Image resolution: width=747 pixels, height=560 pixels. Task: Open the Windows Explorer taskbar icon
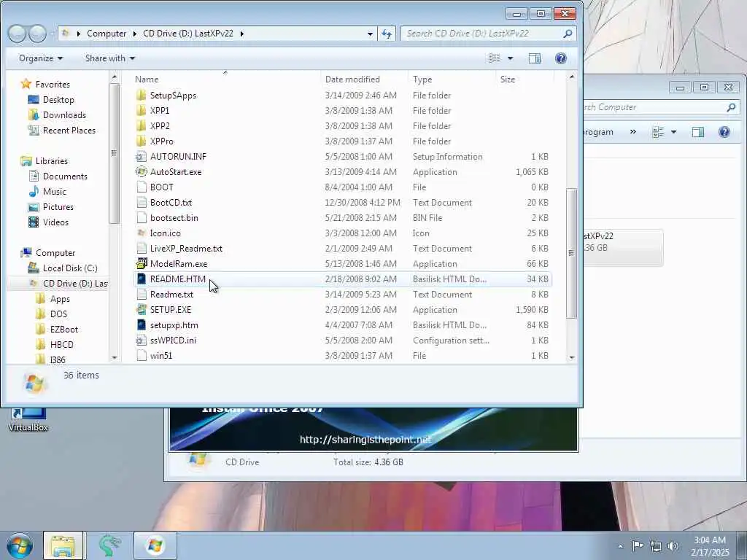click(63, 545)
